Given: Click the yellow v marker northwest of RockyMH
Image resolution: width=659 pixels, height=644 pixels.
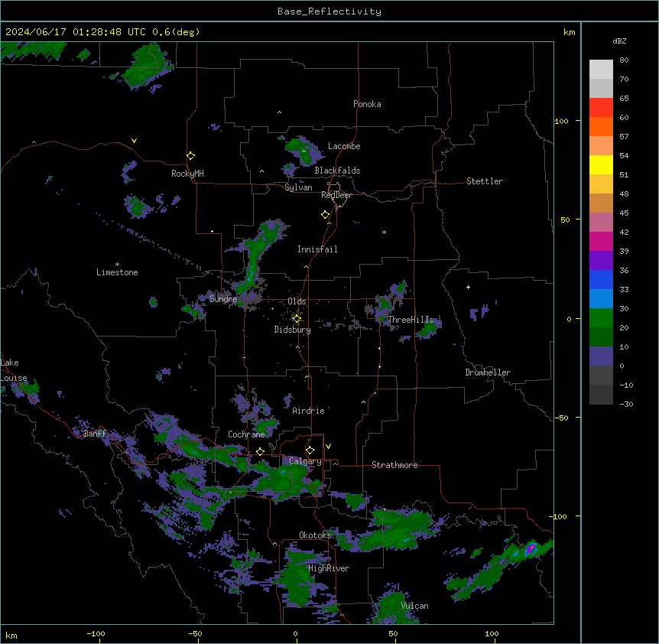Looking at the screenshot, I should [134, 141].
